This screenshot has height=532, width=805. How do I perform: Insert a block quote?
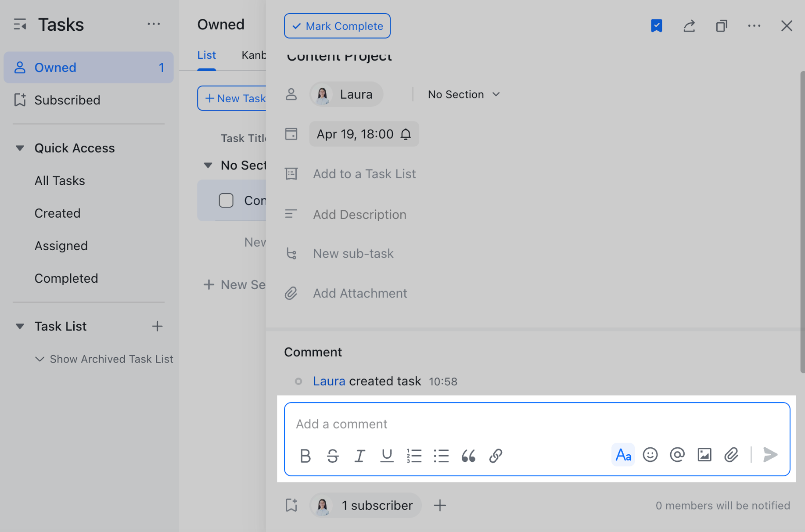[468, 456]
